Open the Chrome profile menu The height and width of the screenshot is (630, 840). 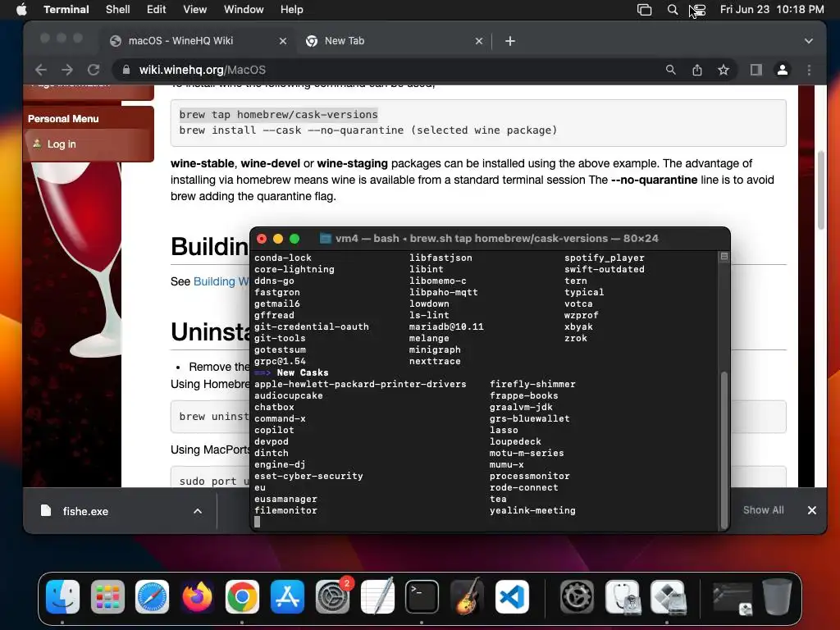click(x=783, y=71)
